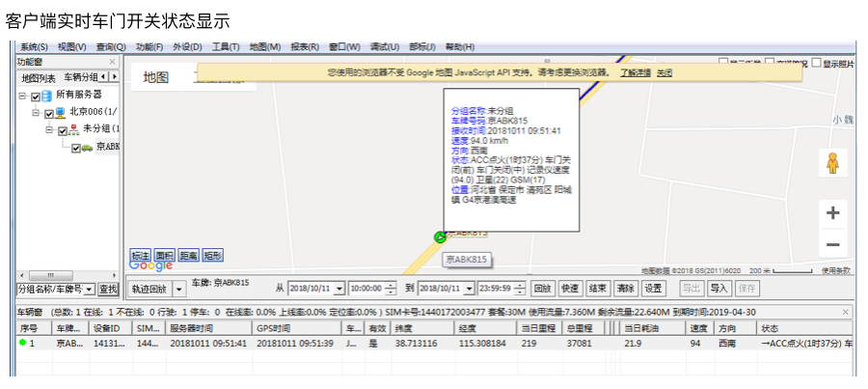The height and width of the screenshot is (389, 868).
Task: Click the 了解详情 link in banner
Action: click(635, 72)
